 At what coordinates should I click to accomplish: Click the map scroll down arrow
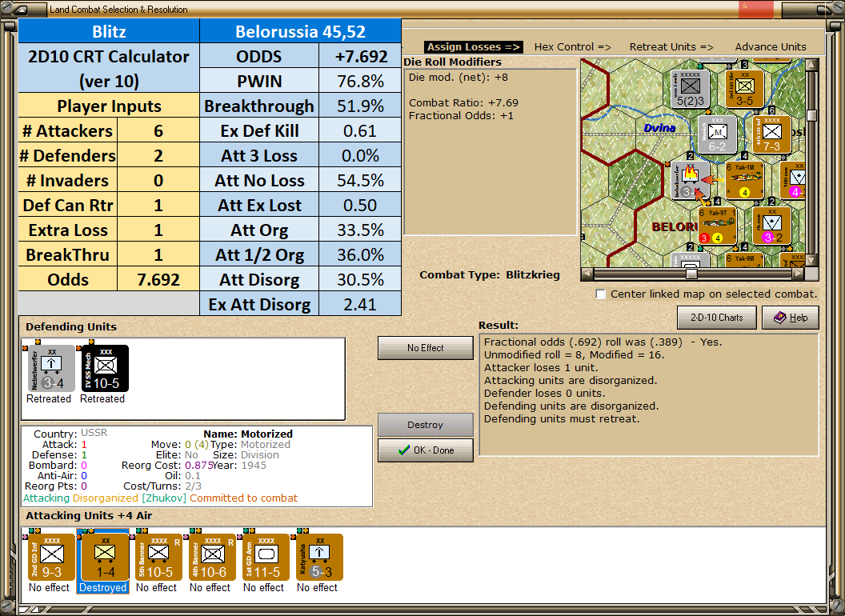811,260
